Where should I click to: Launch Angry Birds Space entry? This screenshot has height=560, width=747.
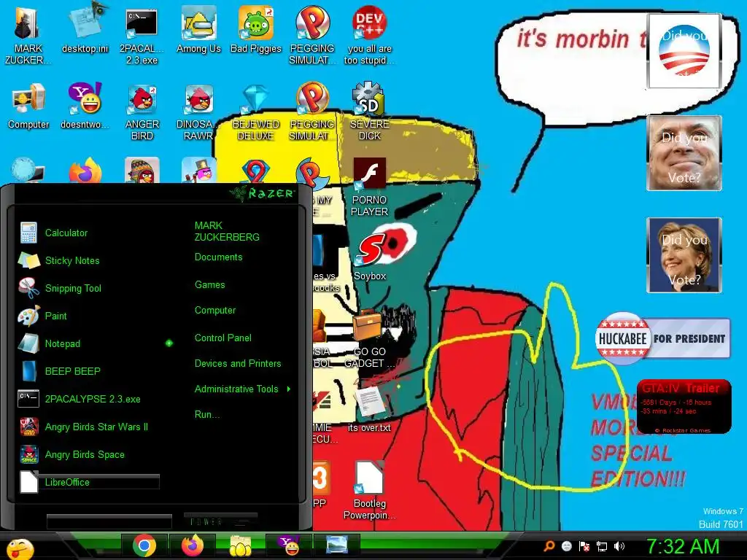(x=88, y=454)
